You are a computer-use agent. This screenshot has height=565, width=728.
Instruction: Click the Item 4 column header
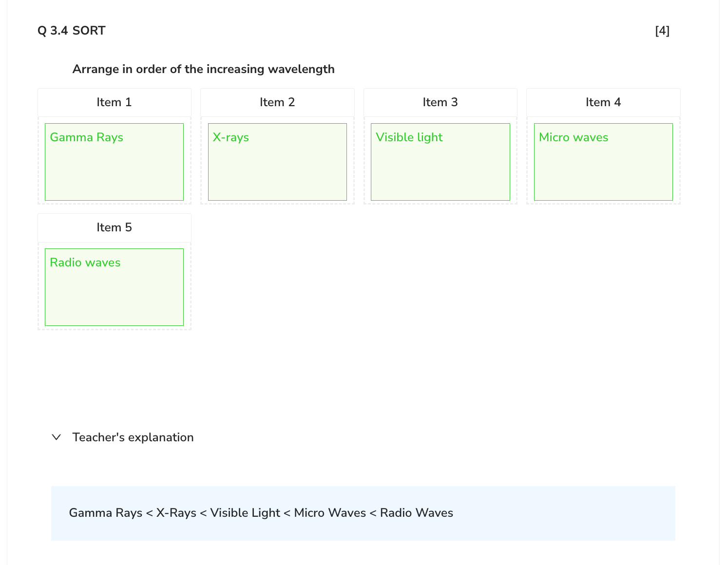coord(603,102)
